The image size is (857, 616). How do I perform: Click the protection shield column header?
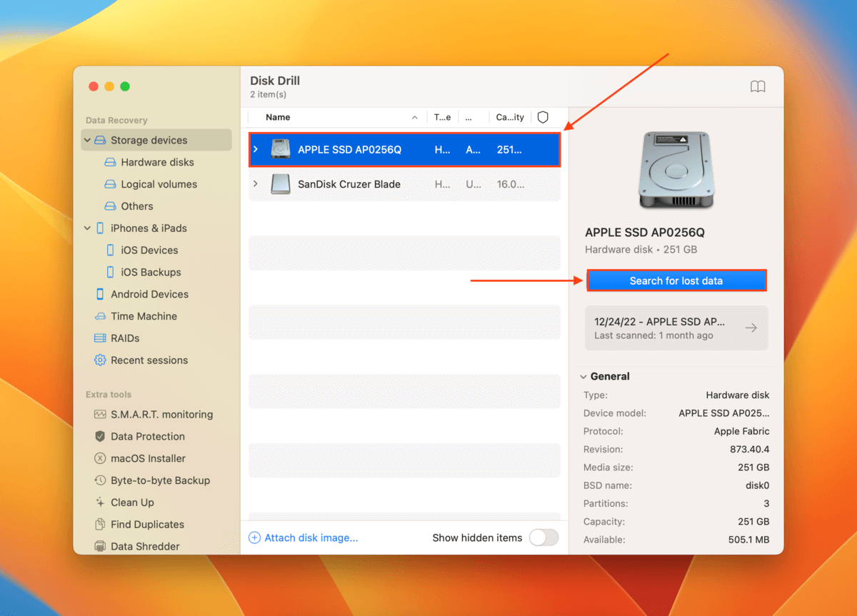[543, 117]
